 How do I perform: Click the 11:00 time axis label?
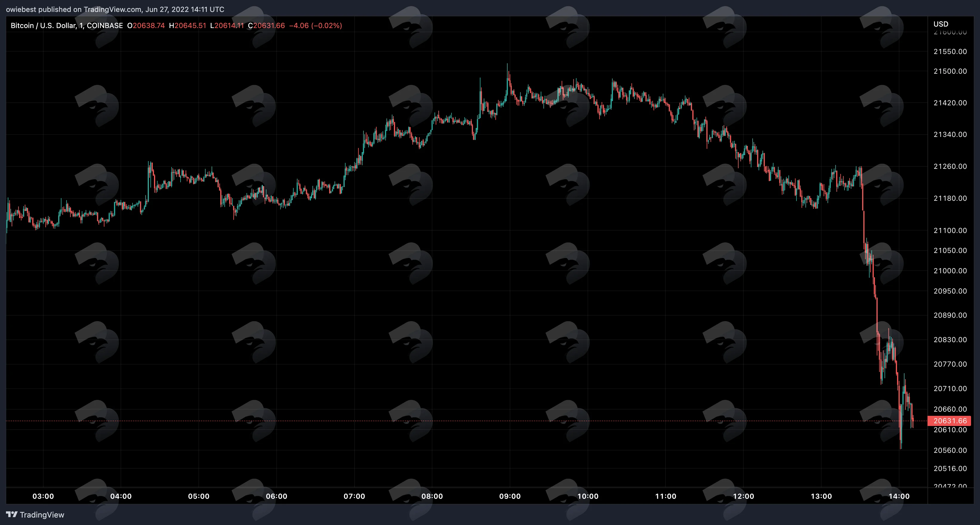tap(666, 496)
